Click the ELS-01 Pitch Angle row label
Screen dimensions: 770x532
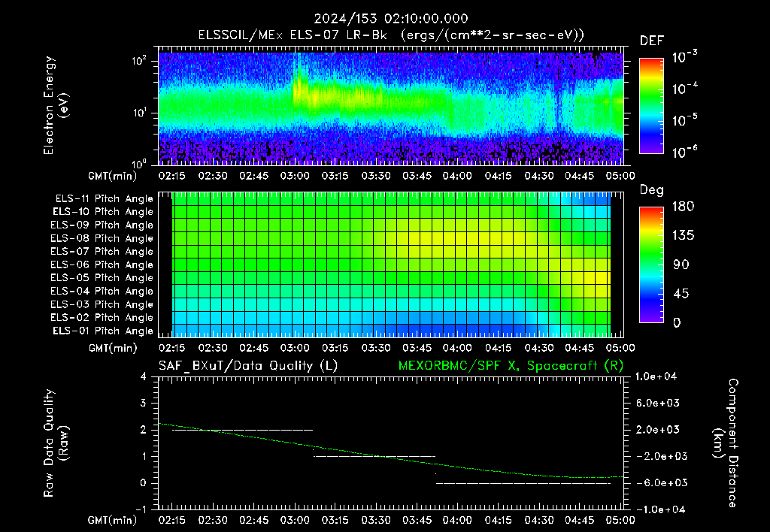tap(103, 331)
